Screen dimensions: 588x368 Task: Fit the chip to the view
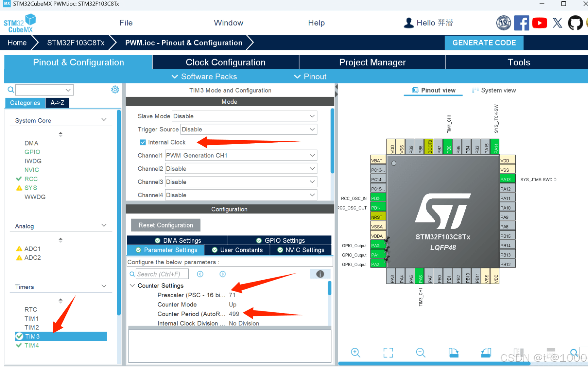[x=388, y=353]
